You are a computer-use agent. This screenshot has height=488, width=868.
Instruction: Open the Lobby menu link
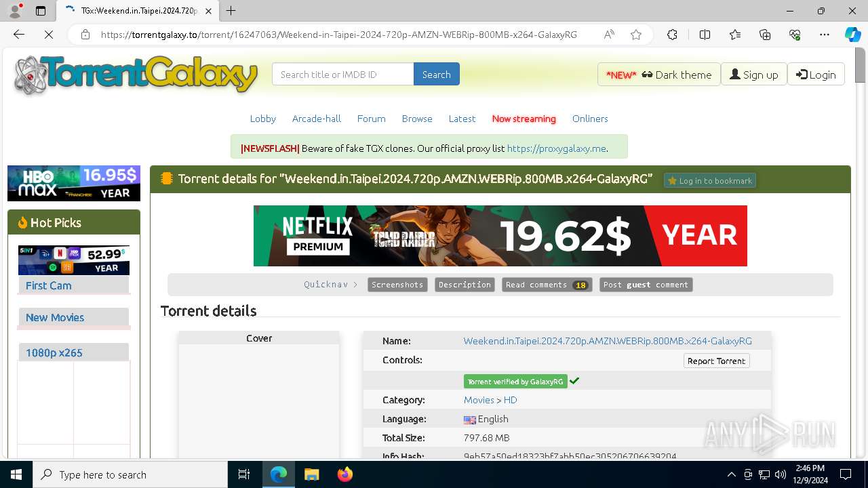pyautogui.click(x=262, y=119)
